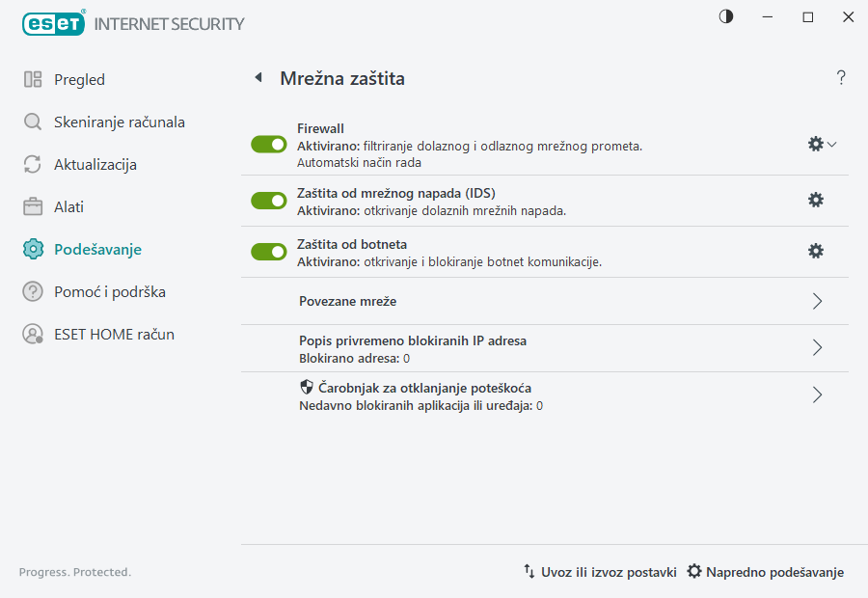Open Povezane mreže via its chevron

click(817, 301)
